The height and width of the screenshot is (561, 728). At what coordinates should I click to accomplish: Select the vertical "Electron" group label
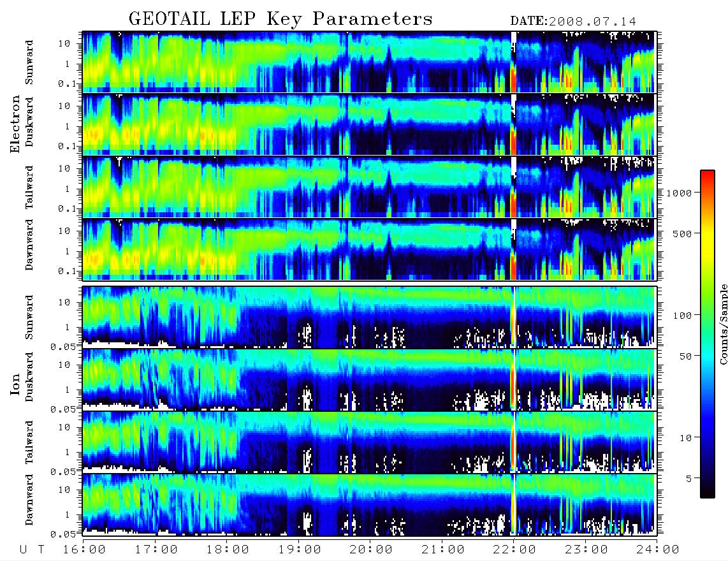click(x=15, y=124)
